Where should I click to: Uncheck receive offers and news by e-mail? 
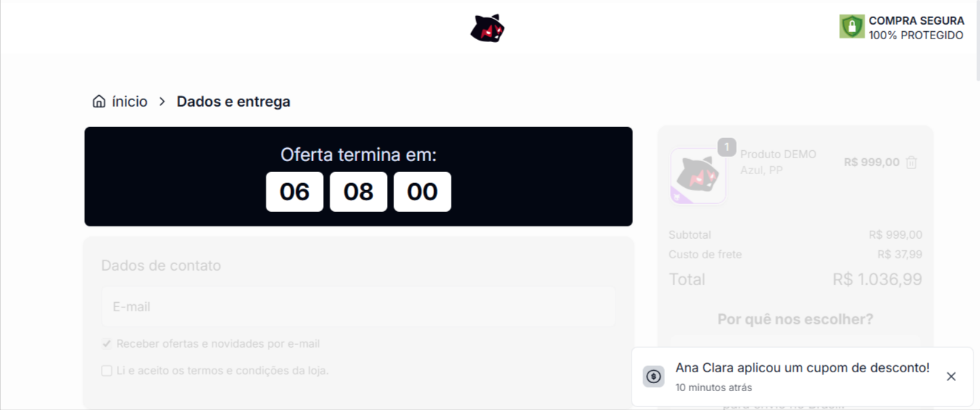pos(107,344)
